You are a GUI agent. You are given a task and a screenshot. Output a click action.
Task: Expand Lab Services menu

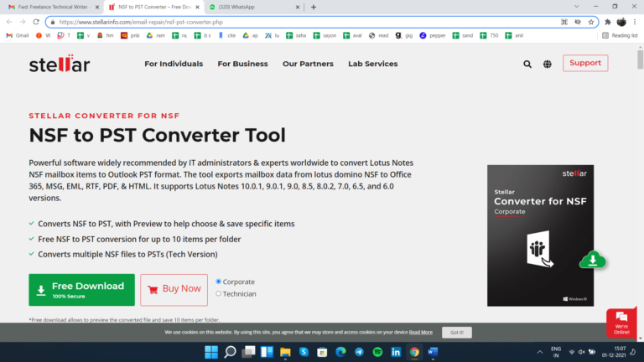click(x=373, y=64)
